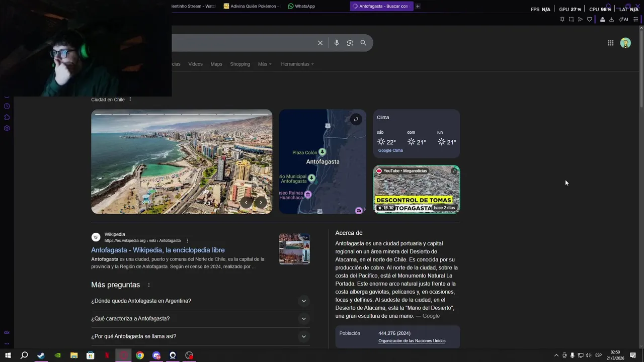Expand the Antofagasta map to fullscreen

pos(356,119)
